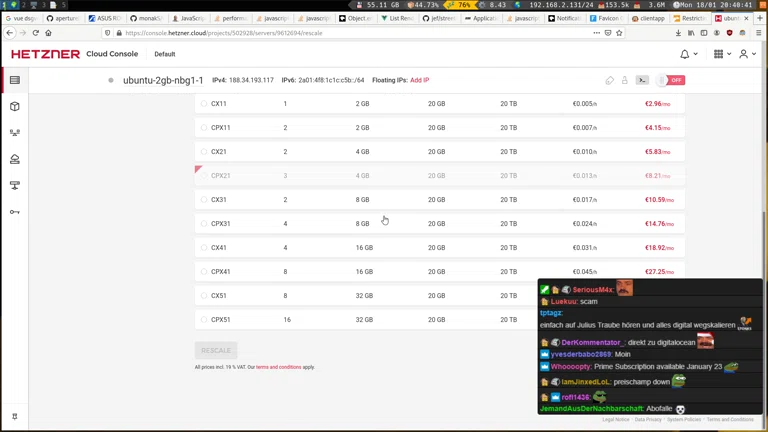Click the Add IP link
768x432 pixels.
tap(419, 80)
